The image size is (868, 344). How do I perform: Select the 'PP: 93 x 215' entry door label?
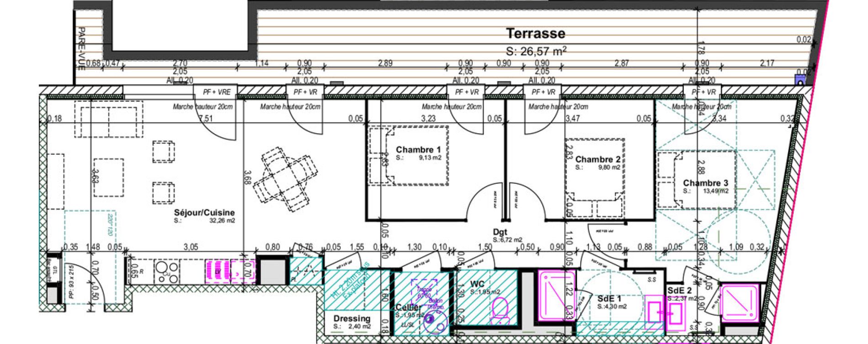[x=71, y=281]
